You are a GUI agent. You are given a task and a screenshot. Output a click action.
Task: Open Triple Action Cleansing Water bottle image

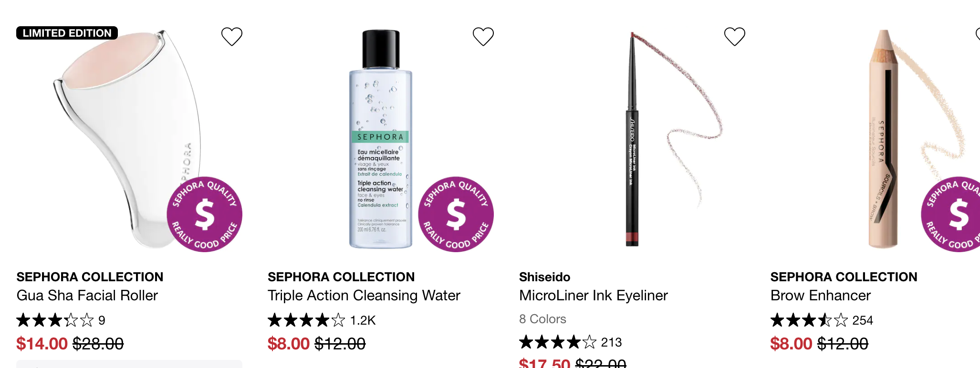(x=380, y=139)
